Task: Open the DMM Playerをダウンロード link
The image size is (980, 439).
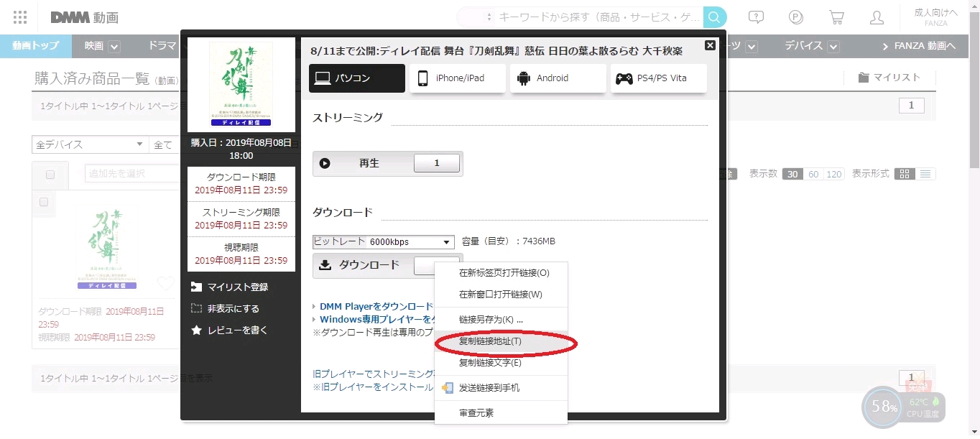Action: click(x=376, y=306)
